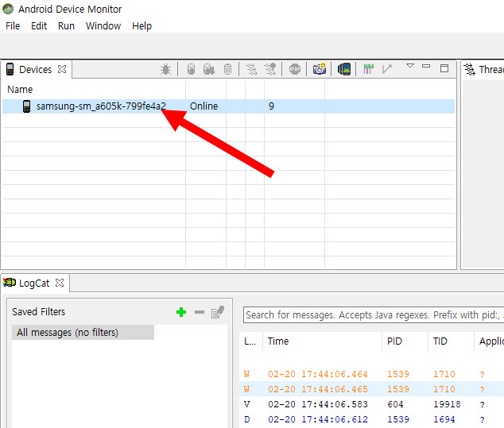This screenshot has width=504, height=428.
Task: Click the Online status cell
Action: pos(204,106)
